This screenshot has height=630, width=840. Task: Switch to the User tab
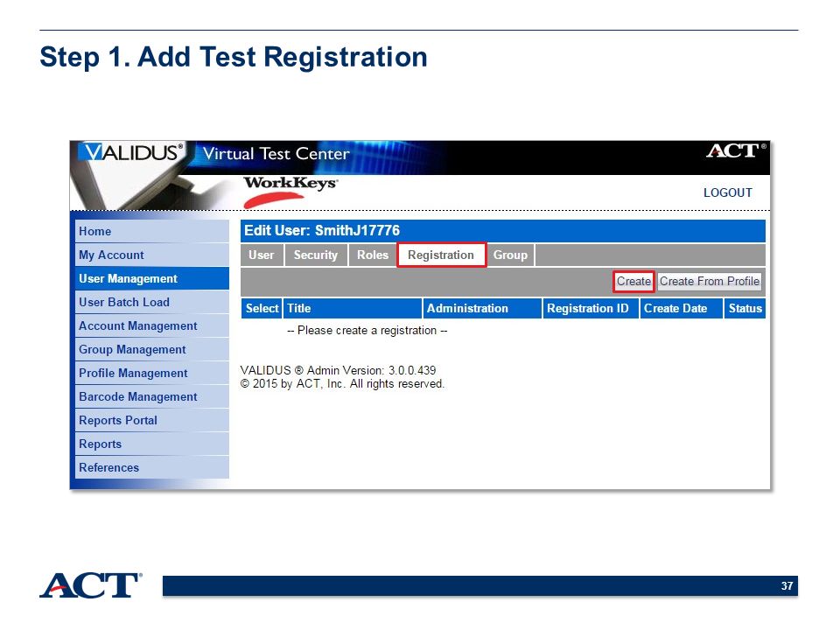[x=262, y=255]
